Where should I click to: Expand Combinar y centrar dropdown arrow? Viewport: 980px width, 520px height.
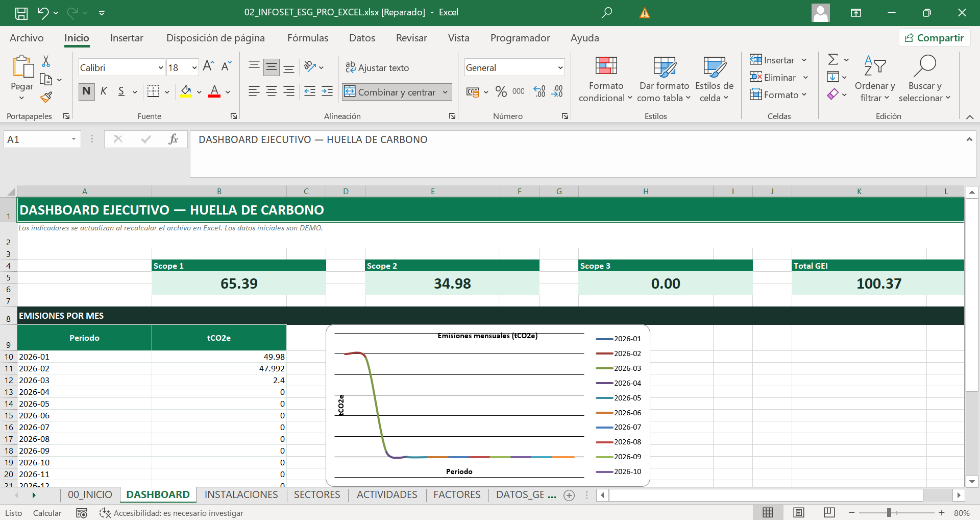click(445, 92)
